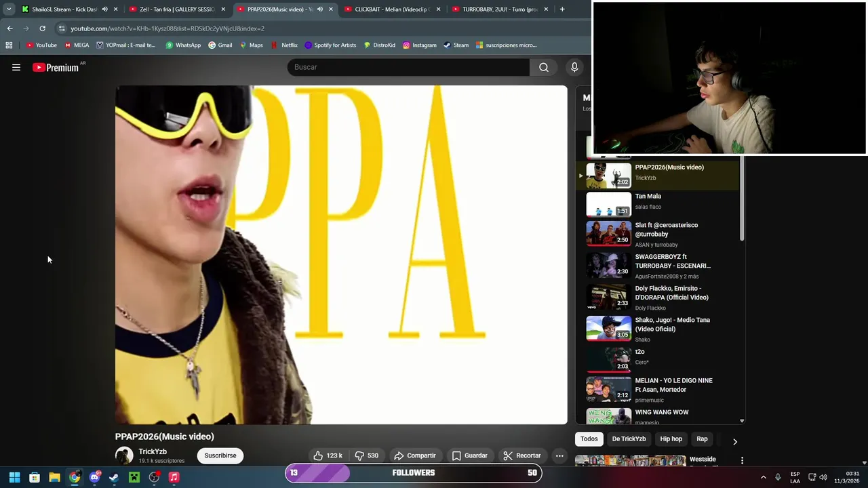Open YouTube bookmark
The width and height of the screenshot is (868, 488).
point(41,45)
